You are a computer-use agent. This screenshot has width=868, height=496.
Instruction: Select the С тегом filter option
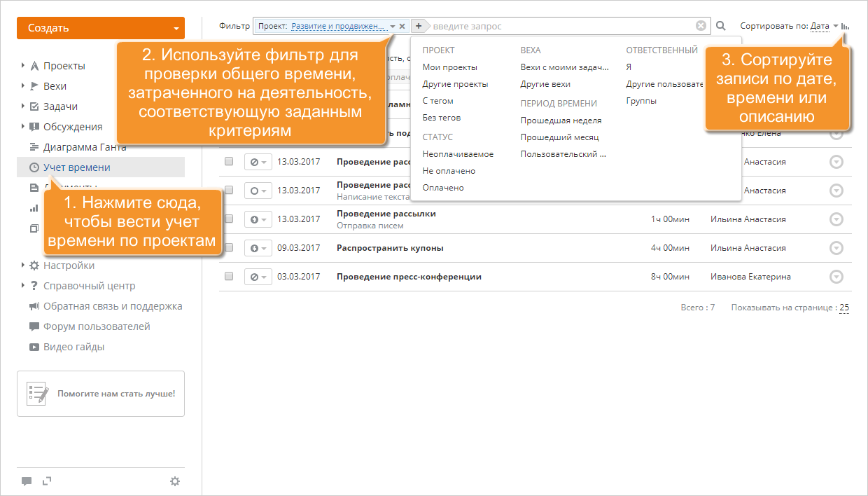click(x=438, y=101)
